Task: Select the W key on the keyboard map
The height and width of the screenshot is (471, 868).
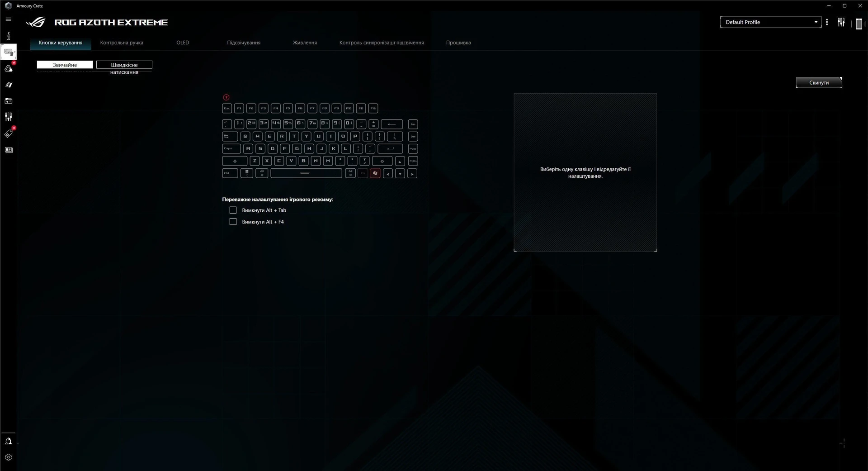Action: point(258,136)
